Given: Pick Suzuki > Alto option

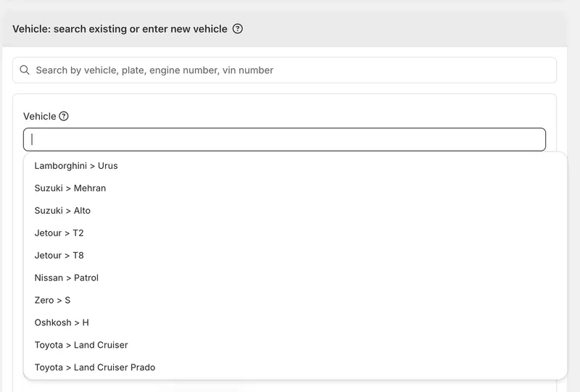Looking at the screenshot, I should coord(295,210).
